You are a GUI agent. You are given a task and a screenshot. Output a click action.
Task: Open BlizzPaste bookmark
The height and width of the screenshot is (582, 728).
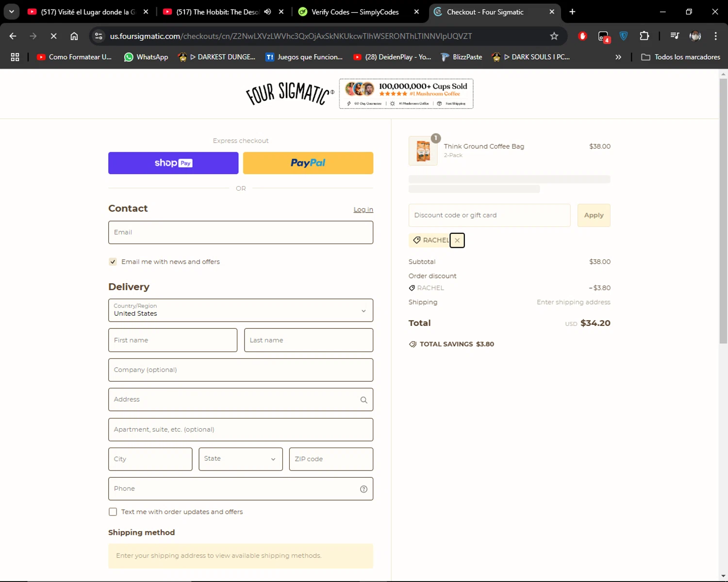pos(462,57)
